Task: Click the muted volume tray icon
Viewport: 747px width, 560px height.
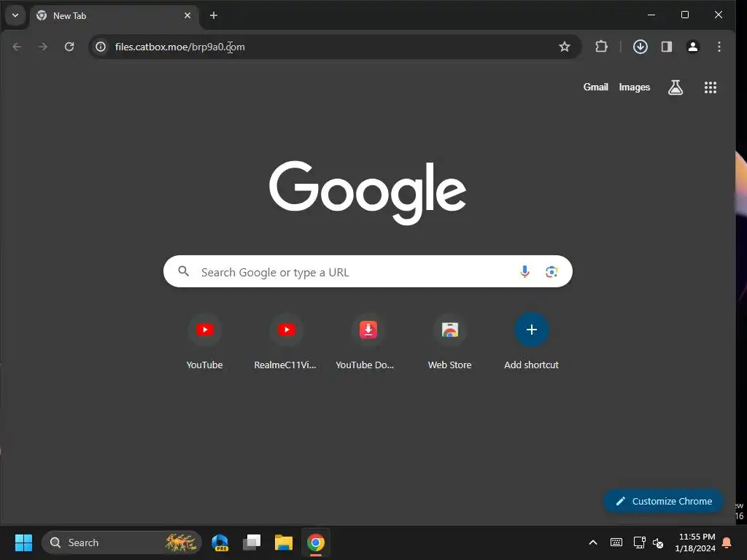Action: (x=658, y=542)
